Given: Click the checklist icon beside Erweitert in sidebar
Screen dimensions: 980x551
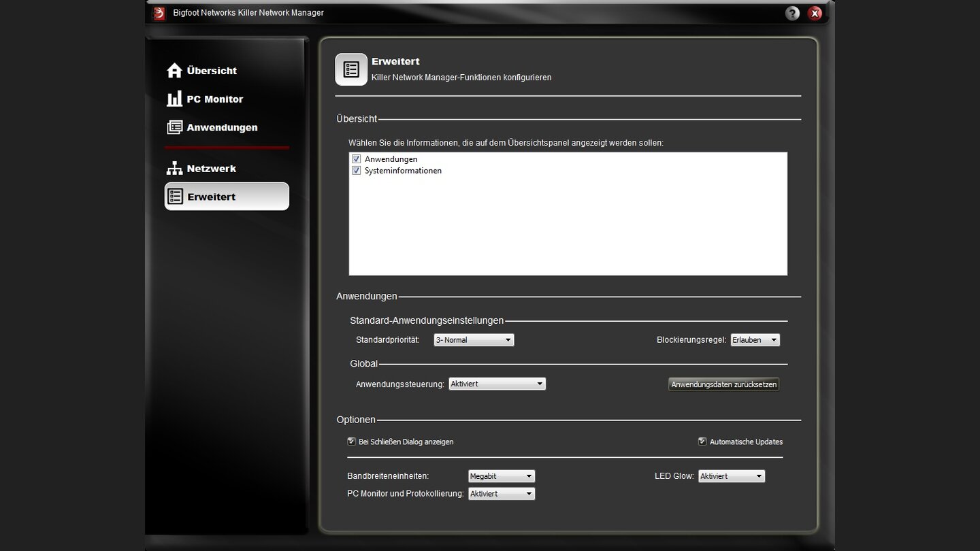Looking at the screenshot, I should tap(176, 197).
